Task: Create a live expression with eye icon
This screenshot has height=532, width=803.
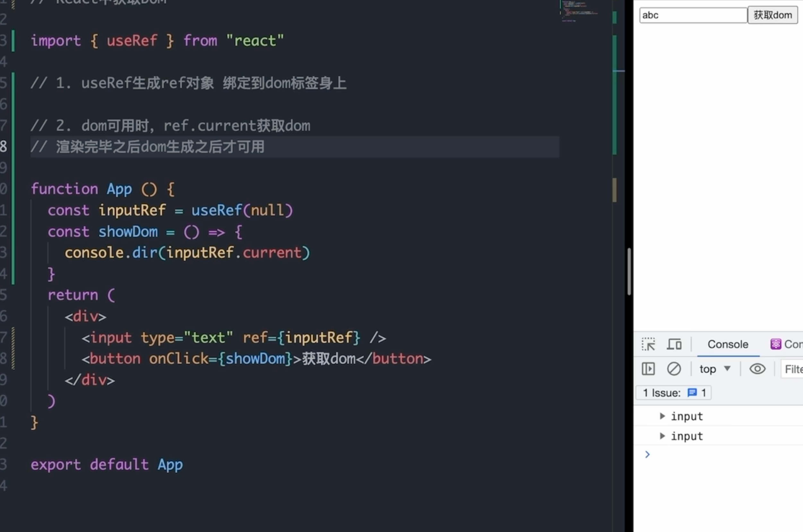Action: tap(757, 369)
